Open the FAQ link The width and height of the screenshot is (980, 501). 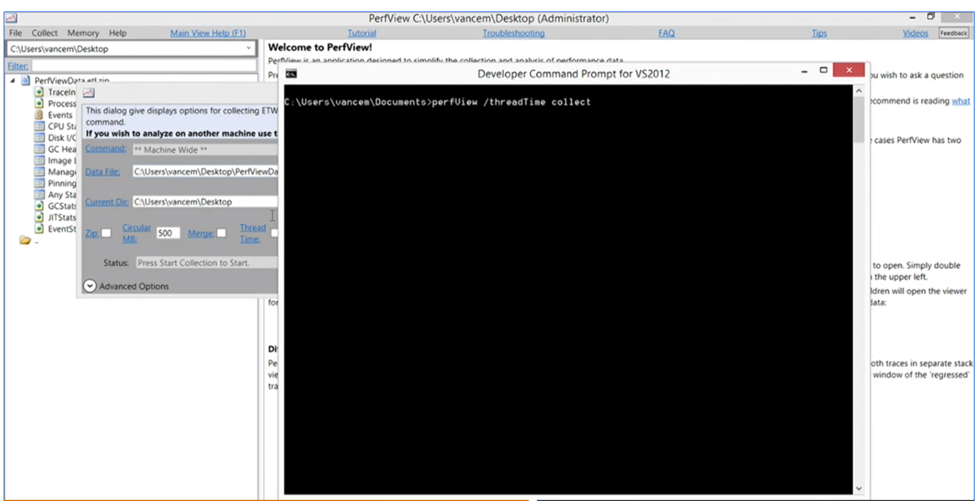666,33
